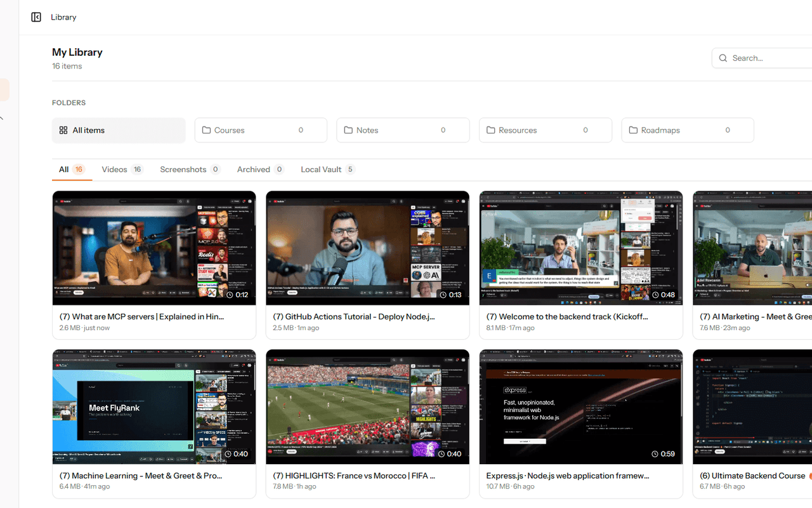Click the "My Library" page heading
This screenshot has height=508, width=812.
point(77,52)
